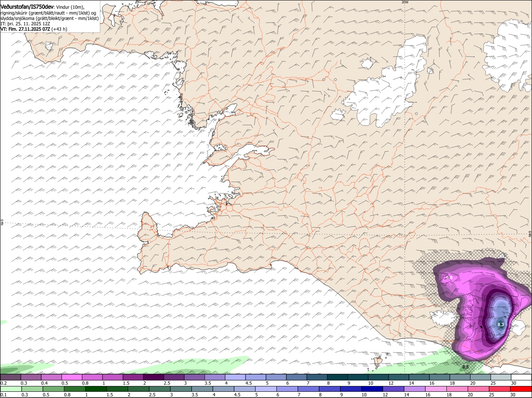Click the '(+43 h)' forecast offset text

click(x=59, y=29)
